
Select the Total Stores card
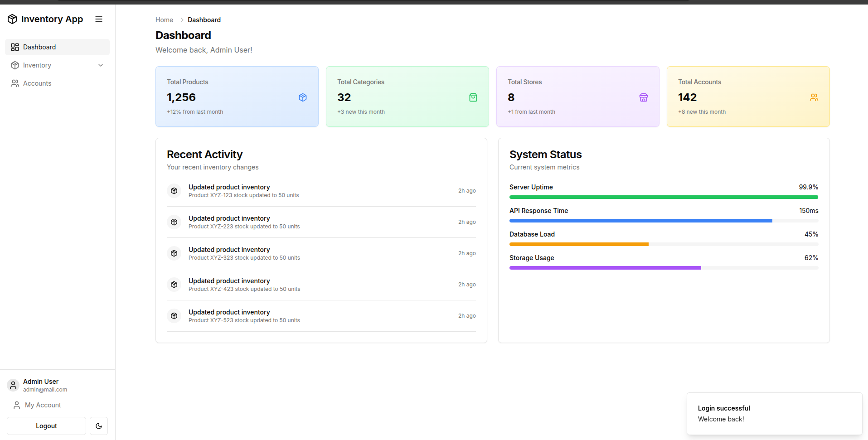pyautogui.click(x=578, y=97)
